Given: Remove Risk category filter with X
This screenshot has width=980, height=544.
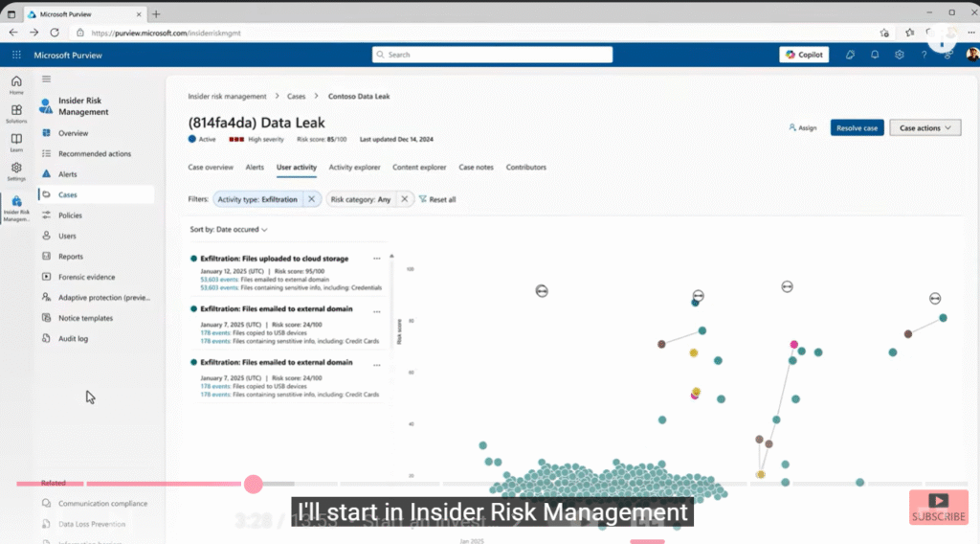Looking at the screenshot, I should tap(405, 199).
